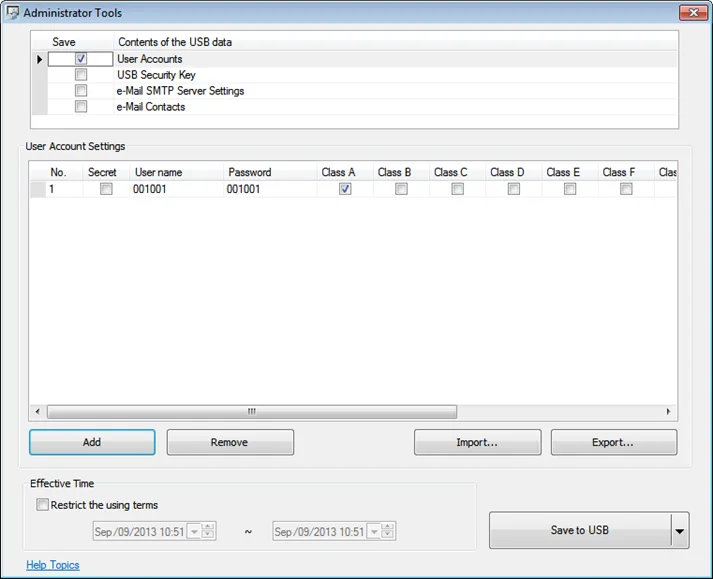The height and width of the screenshot is (579, 713).
Task: Open the end date calendar dropdown
Action: point(374,531)
